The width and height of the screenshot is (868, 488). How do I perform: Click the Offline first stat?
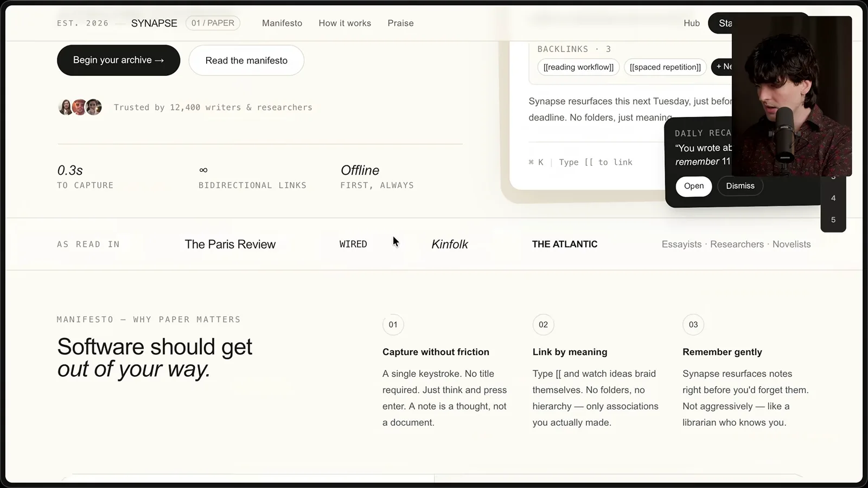tap(377, 177)
